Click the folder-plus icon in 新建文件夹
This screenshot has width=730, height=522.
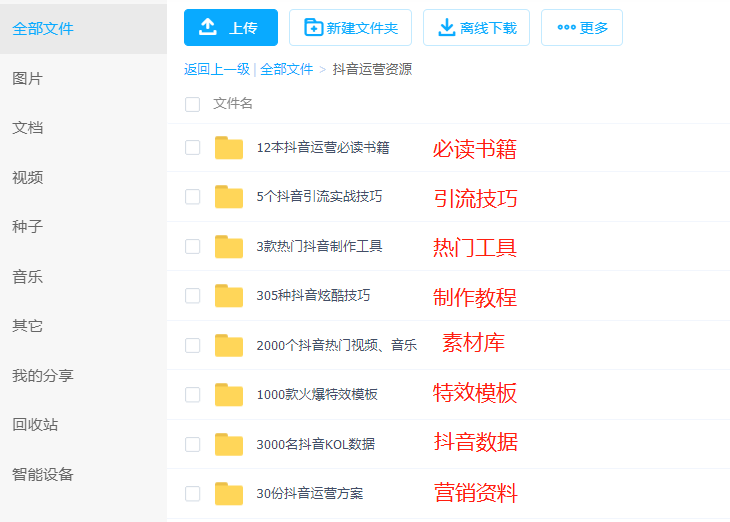click(313, 27)
